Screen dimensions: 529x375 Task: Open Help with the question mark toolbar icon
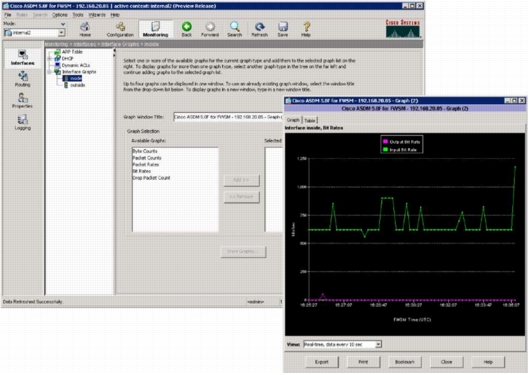[306, 29]
